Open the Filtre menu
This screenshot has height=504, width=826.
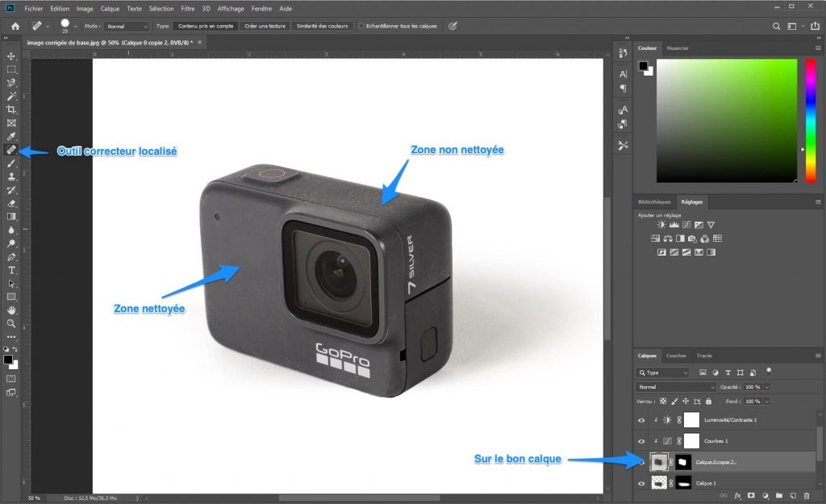tap(187, 8)
